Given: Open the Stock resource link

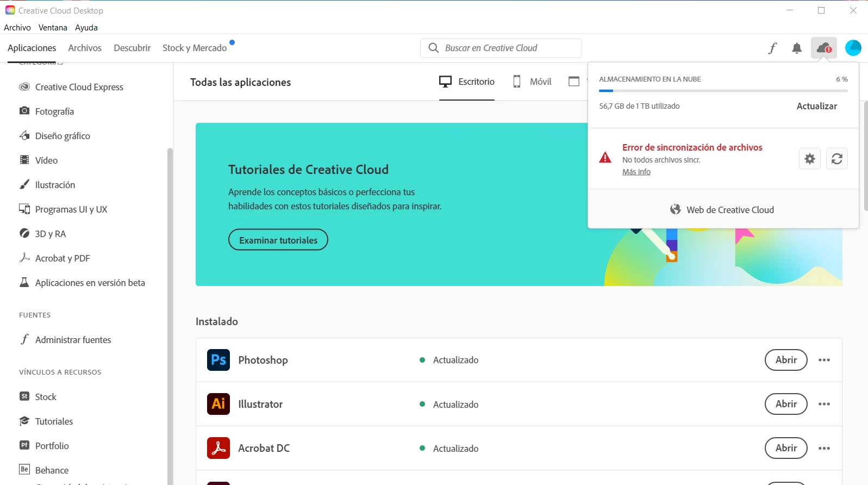Looking at the screenshot, I should [38, 397].
